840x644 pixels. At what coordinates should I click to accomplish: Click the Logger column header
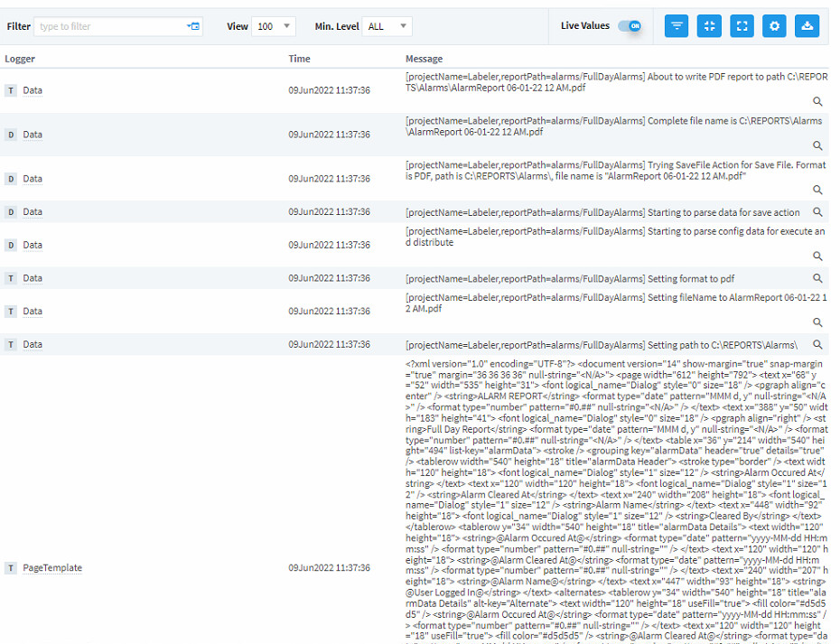coord(20,59)
